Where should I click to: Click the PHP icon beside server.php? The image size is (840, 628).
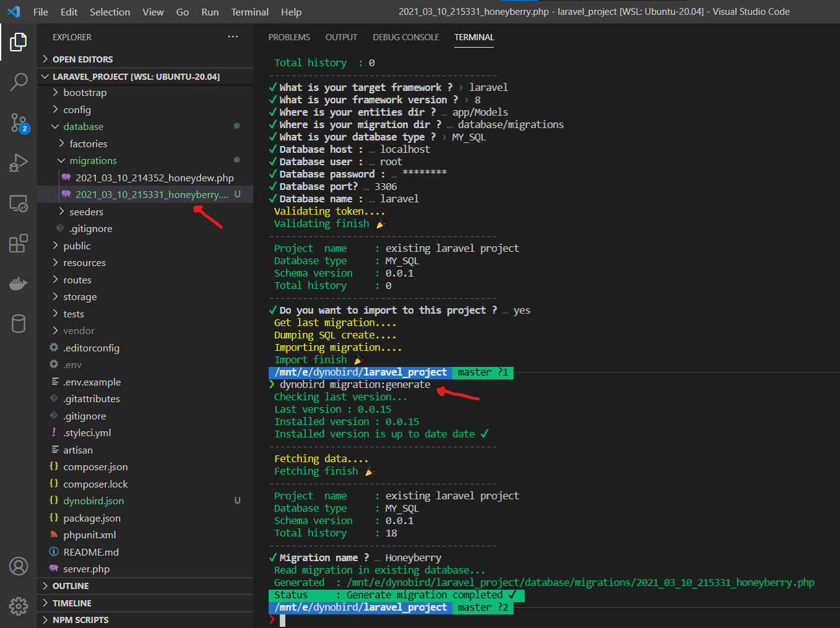coord(54,569)
